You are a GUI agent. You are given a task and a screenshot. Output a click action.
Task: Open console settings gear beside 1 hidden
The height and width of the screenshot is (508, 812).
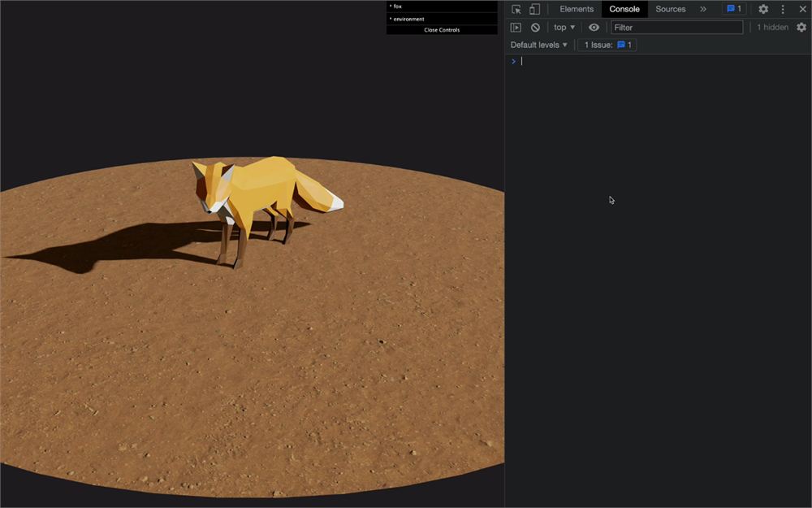click(x=801, y=28)
